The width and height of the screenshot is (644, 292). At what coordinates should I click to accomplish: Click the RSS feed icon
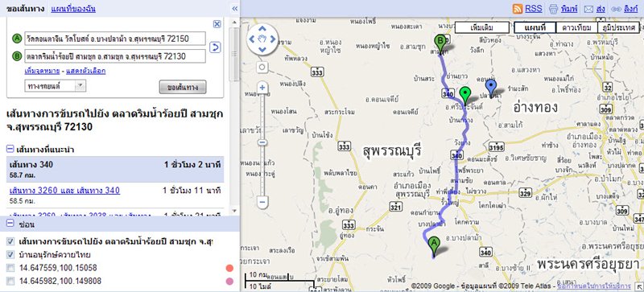[x=518, y=9]
